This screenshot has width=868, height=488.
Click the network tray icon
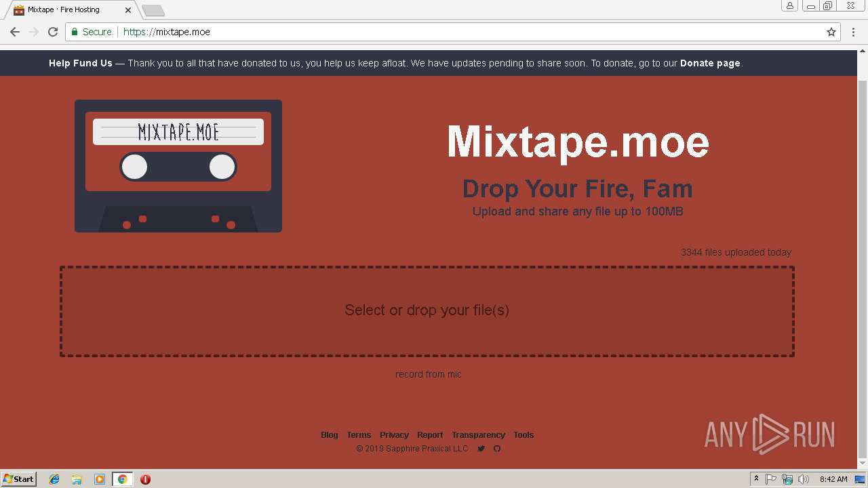pos(787,479)
